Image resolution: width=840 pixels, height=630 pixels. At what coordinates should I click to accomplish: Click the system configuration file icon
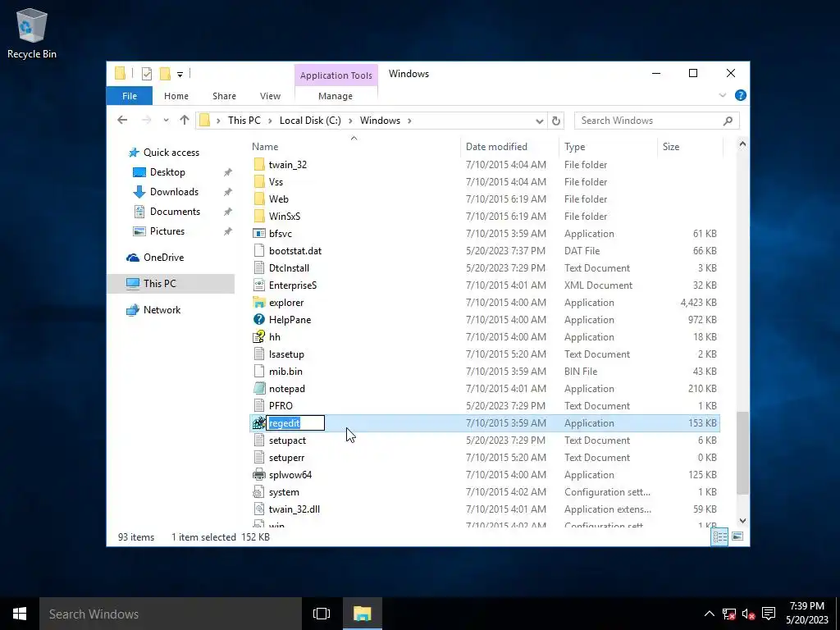[258, 492]
